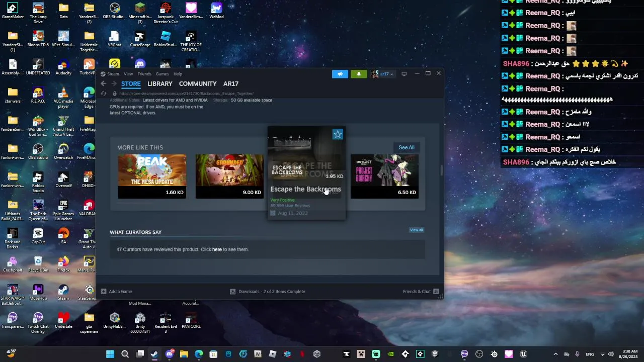
Task: Open the Outlast Trials Project Diarchy thumbnail
Action: point(384,176)
